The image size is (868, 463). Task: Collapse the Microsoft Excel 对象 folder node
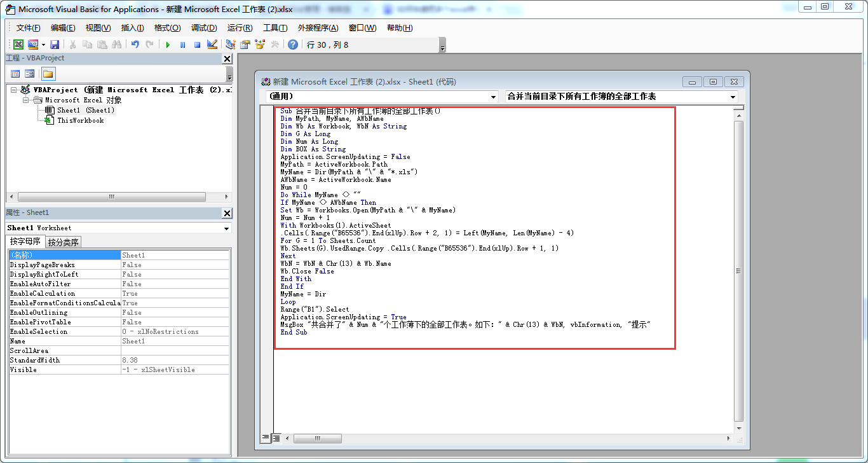click(26, 100)
